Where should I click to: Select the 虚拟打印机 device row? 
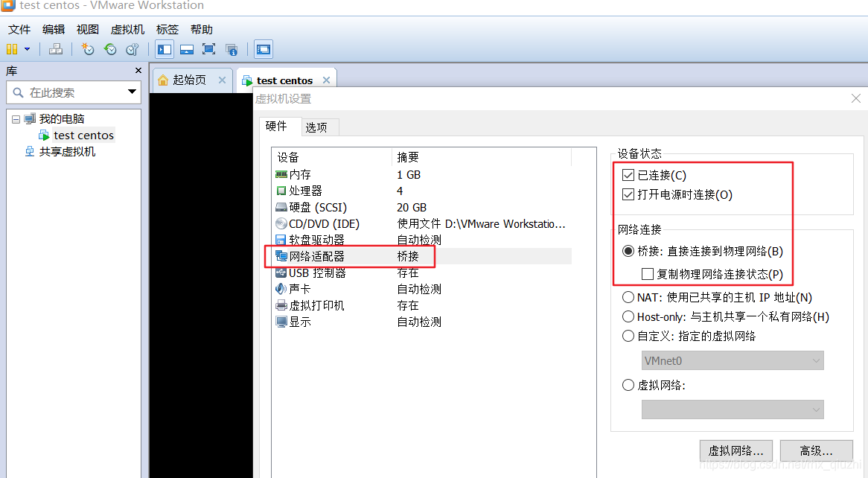[423, 305]
